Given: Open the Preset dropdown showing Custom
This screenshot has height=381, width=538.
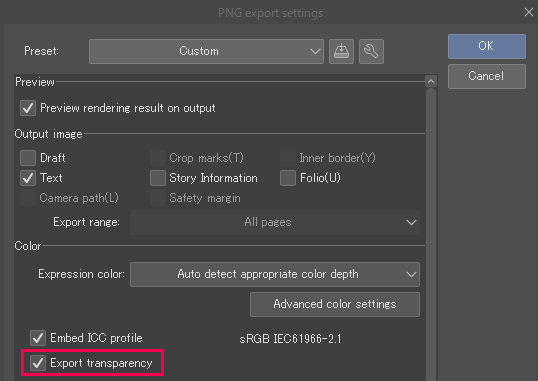Looking at the screenshot, I should [x=206, y=51].
